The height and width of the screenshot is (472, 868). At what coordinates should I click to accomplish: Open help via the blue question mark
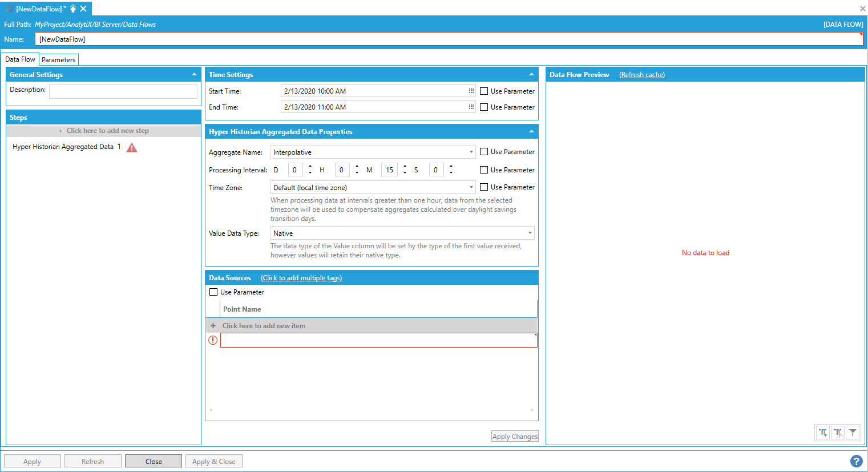tap(856, 461)
